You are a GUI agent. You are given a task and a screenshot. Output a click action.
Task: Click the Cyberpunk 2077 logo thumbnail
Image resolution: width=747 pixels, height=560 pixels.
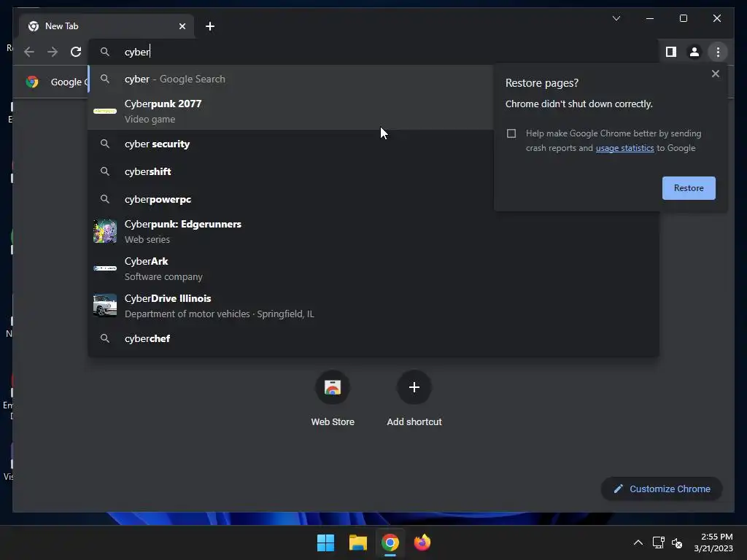coord(105,111)
